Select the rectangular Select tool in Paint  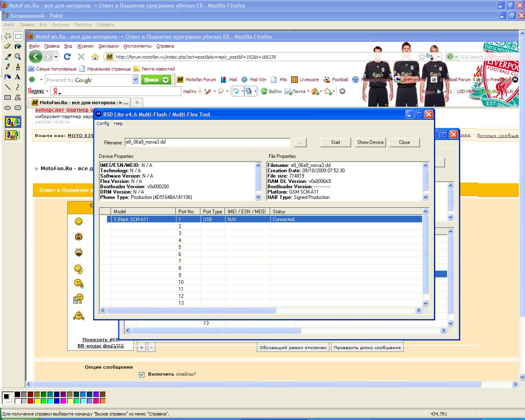click(x=18, y=36)
